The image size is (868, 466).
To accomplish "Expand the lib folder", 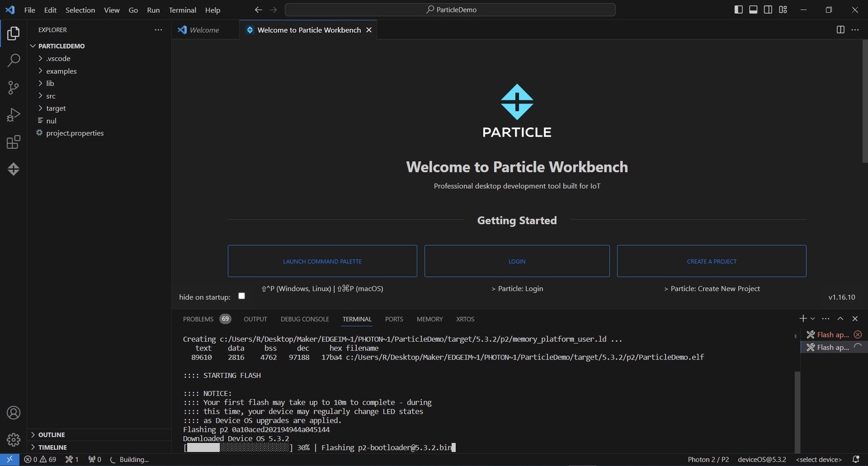I will click(99, 84).
